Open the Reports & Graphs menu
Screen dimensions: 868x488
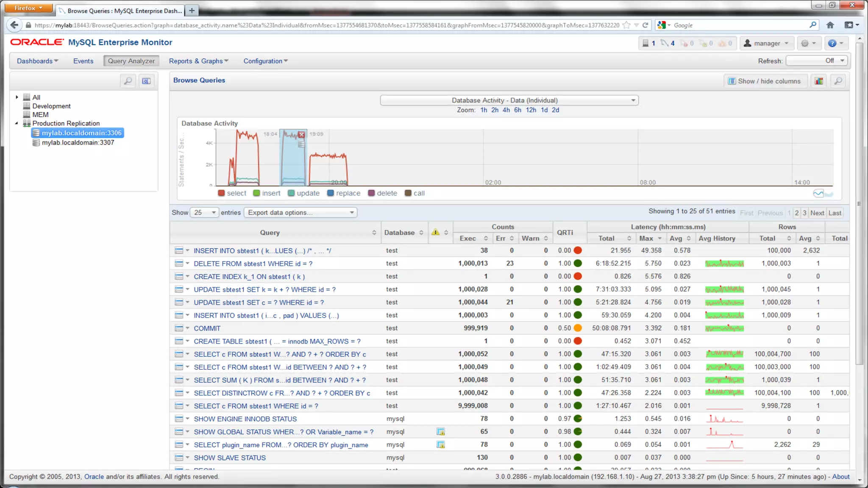pyautogui.click(x=198, y=61)
